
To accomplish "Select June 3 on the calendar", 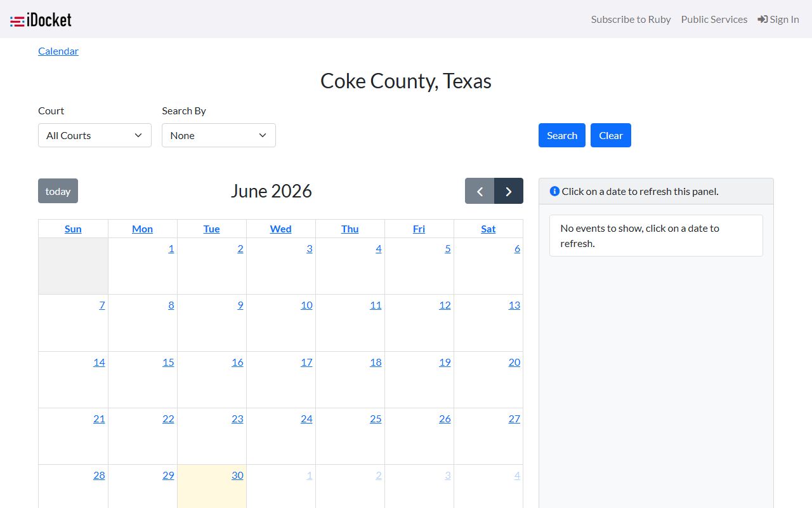I will click(x=309, y=248).
